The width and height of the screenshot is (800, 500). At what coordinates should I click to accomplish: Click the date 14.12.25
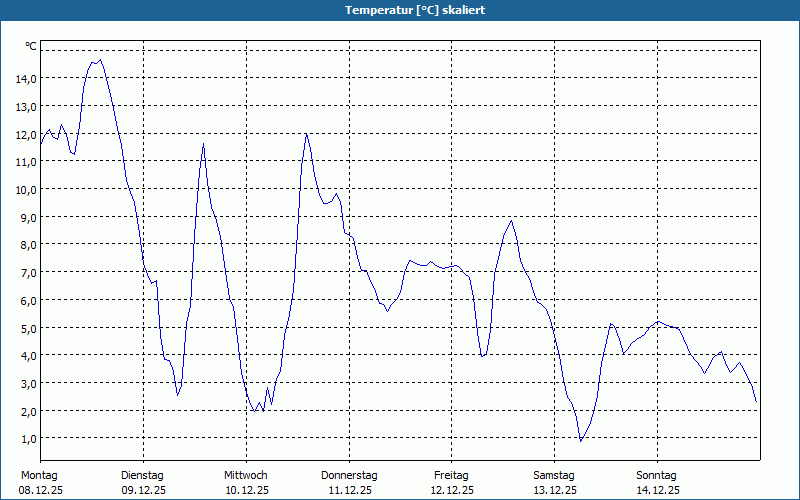click(658, 490)
